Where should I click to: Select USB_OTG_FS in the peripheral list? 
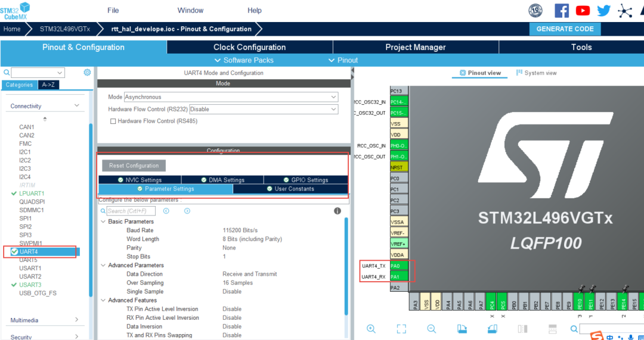point(38,293)
